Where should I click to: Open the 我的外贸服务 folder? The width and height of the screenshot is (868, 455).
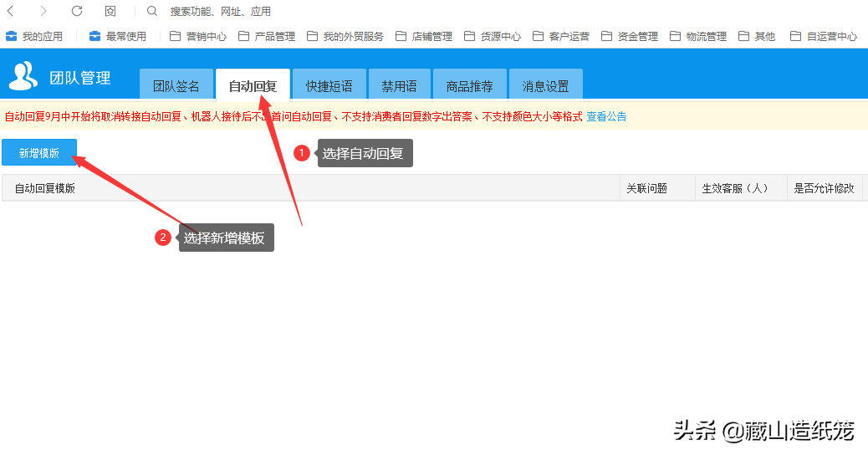pos(345,37)
